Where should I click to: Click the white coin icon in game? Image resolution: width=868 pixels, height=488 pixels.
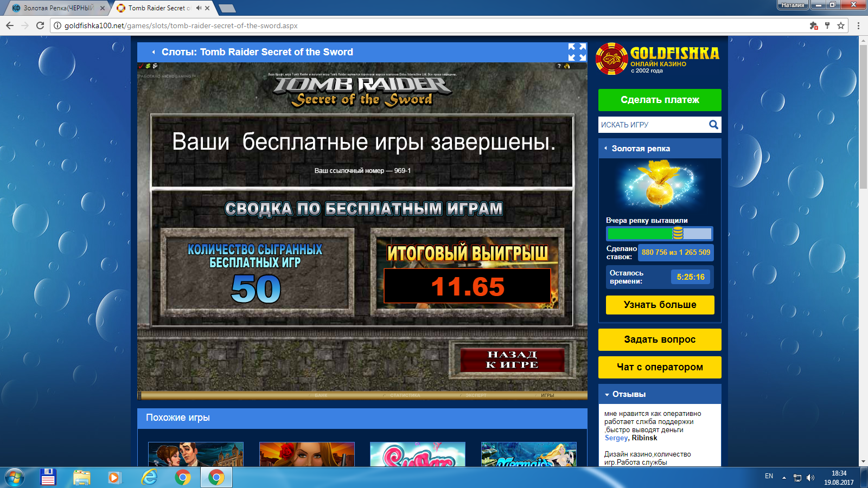[x=155, y=66]
